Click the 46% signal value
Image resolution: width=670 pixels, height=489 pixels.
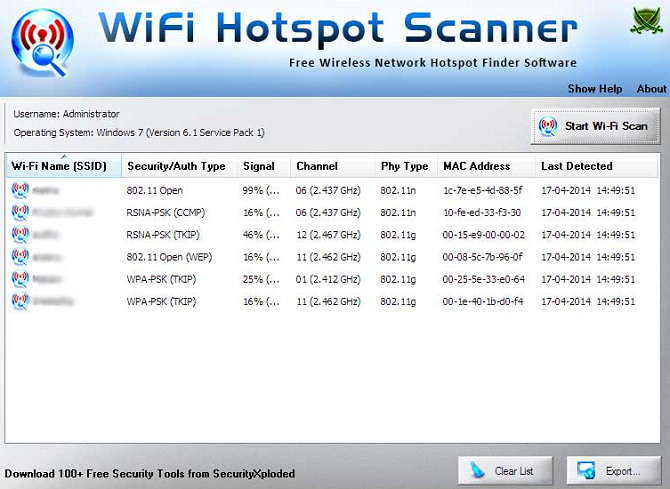[x=261, y=235]
